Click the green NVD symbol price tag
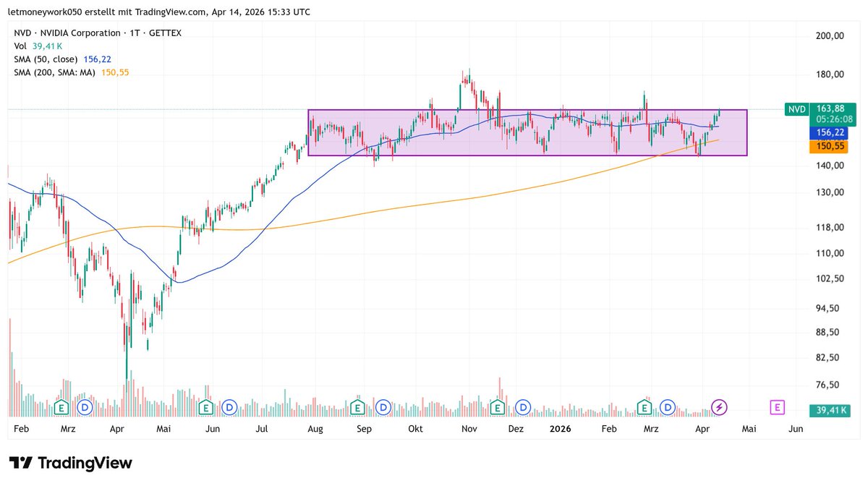 796,109
